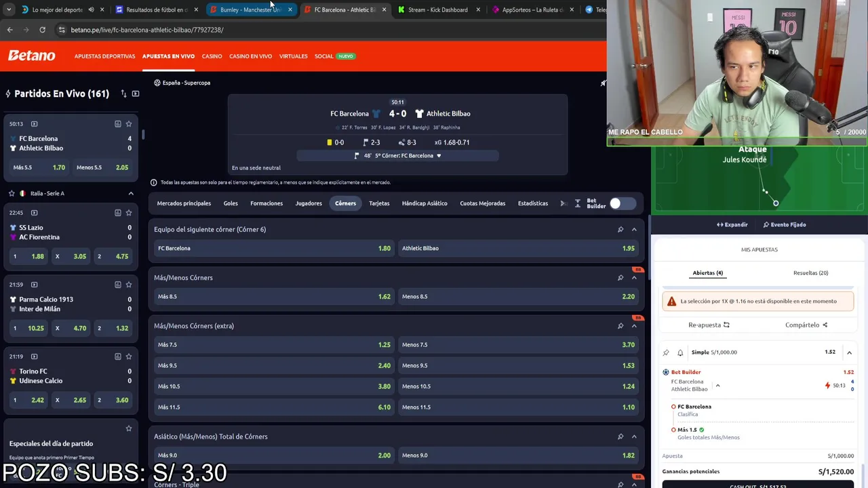The image size is (868, 488).
Task: Collapse the Asiático Total de Córners market
Action: (x=634, y=436)
